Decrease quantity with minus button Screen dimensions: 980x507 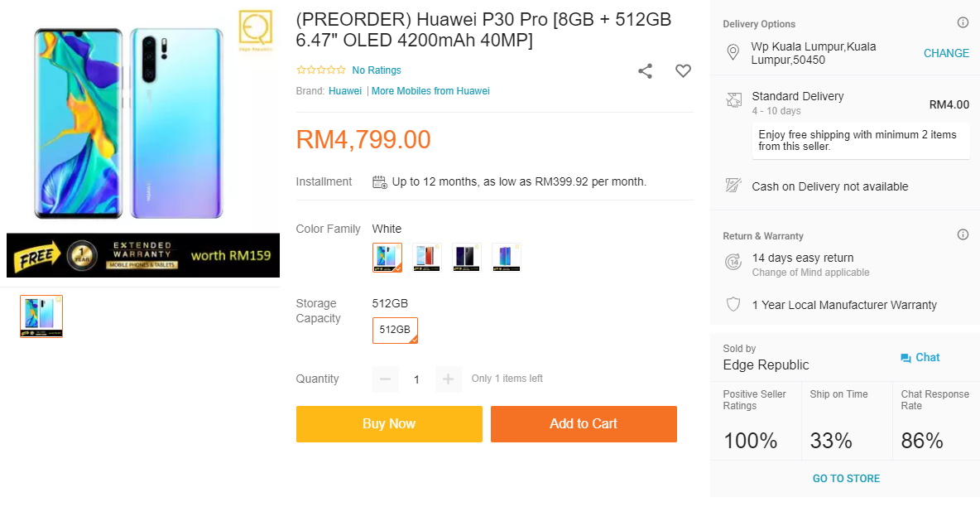tap(385, 379)
